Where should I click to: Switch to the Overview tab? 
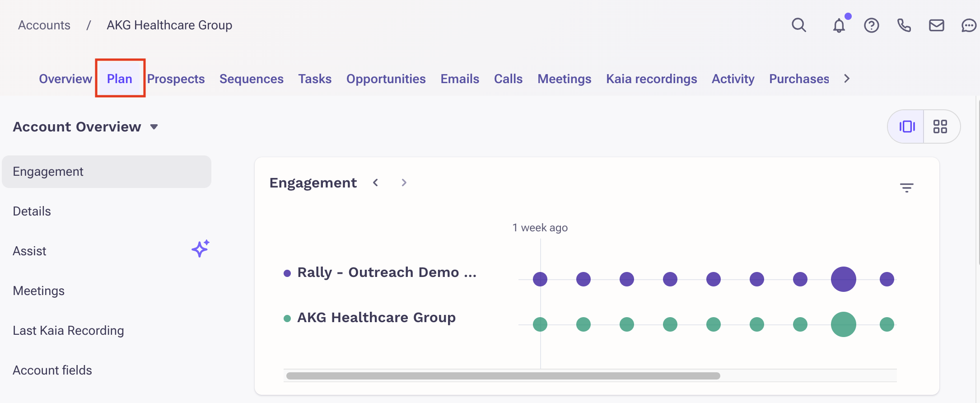pos(65,79)
